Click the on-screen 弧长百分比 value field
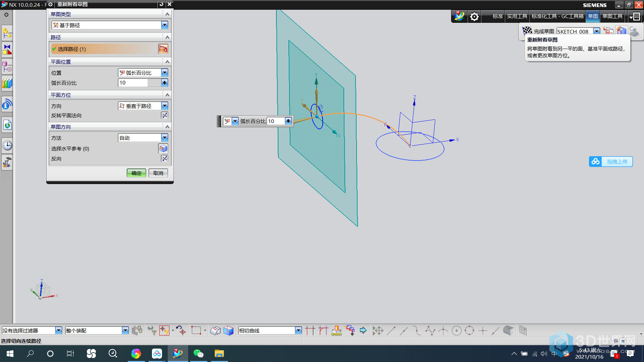The image size is (644, 362). [x=276, y=121]
